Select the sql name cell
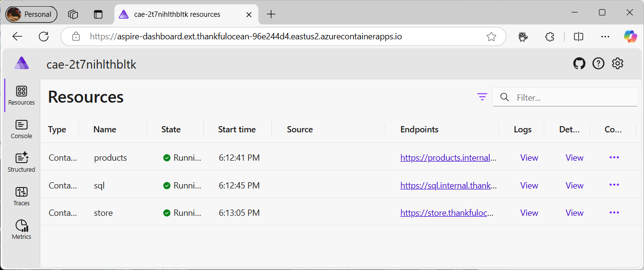Screen dimensions: 644x270 coord(99,186)
